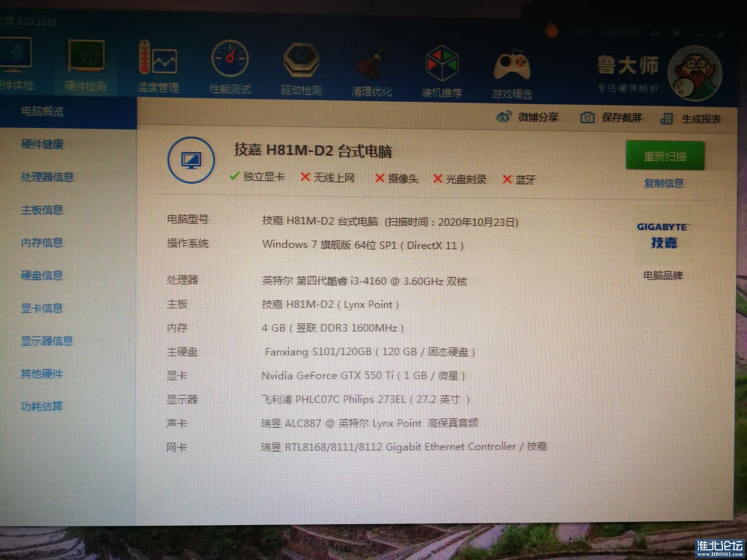Click the camera icon for 保存截屏
This screenshot has width=747, height=560.
(x=587, y=117)
